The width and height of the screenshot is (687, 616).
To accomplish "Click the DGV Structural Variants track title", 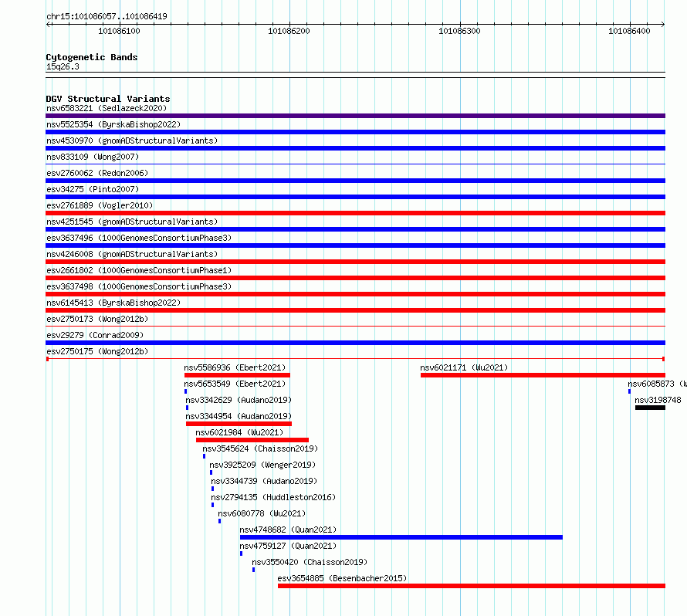I will pos(108,99).
